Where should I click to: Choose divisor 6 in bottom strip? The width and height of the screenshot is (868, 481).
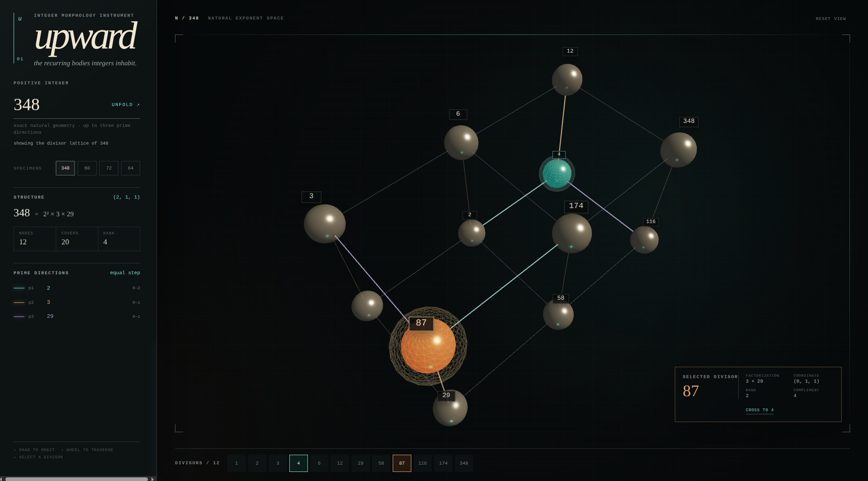[319, 463]
